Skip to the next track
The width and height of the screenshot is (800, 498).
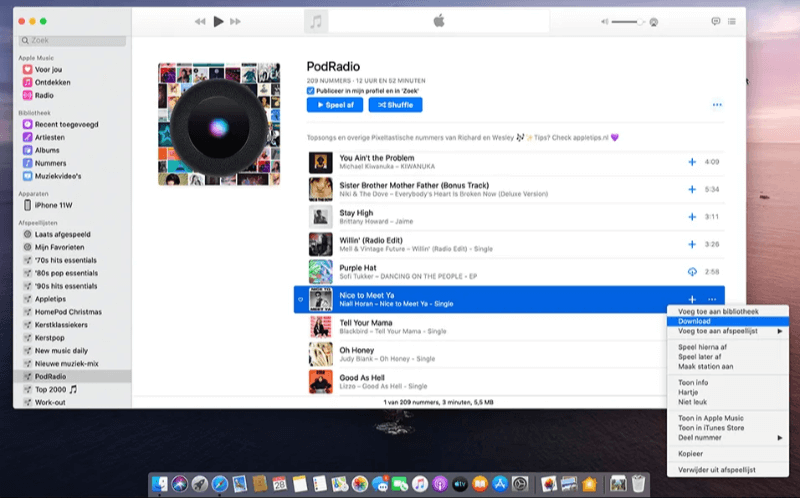tap(240, 21)
